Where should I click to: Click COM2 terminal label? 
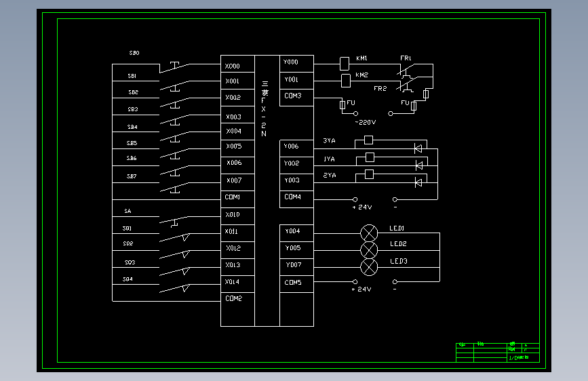(x=233, y=298)
